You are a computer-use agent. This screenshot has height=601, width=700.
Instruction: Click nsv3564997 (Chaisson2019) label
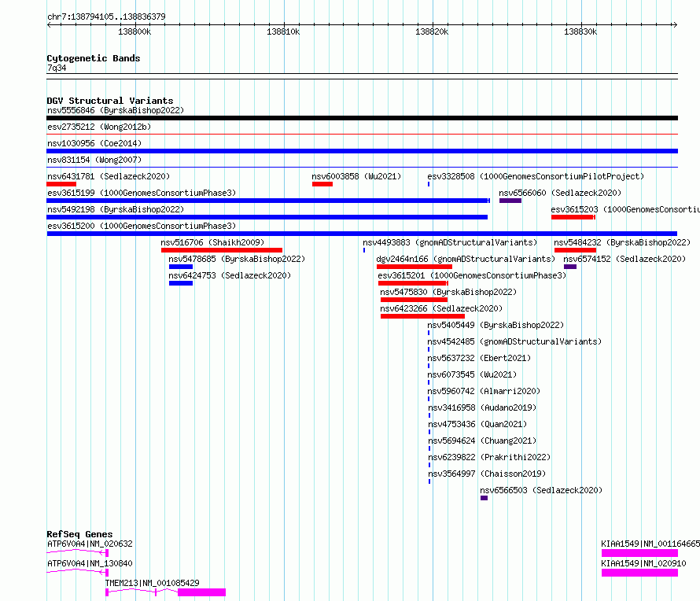coord(487,474)
